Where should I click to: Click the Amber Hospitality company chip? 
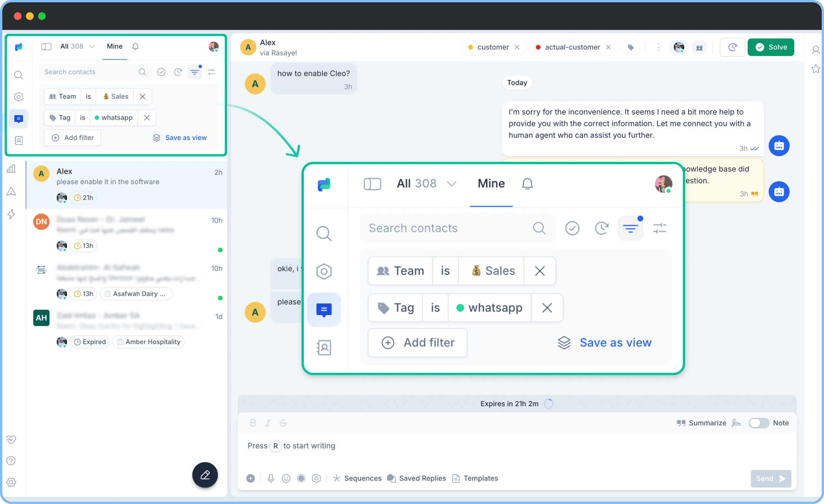pos(148,342)
